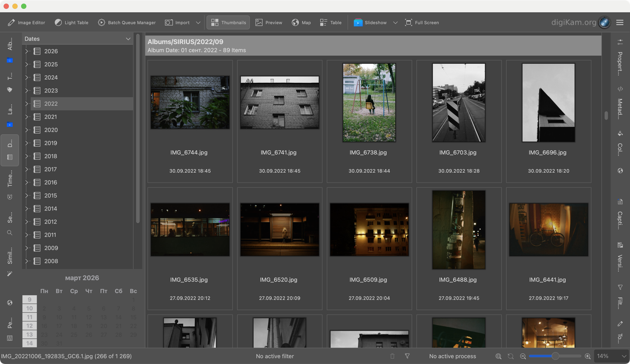Expand the 2023 year tree node
This screenshot has width=630, height=364.
click(x=27, y=90)
